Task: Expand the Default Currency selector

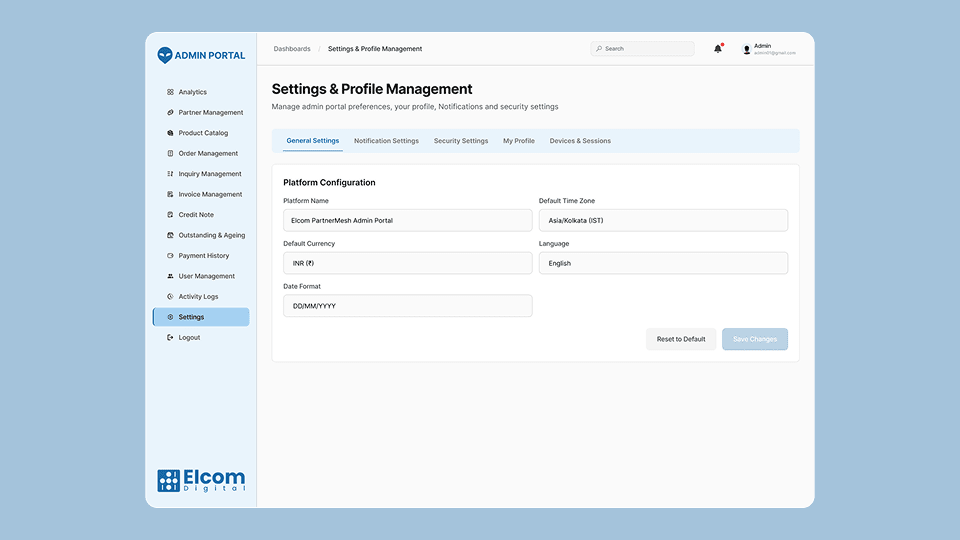Action: point(407,263)
